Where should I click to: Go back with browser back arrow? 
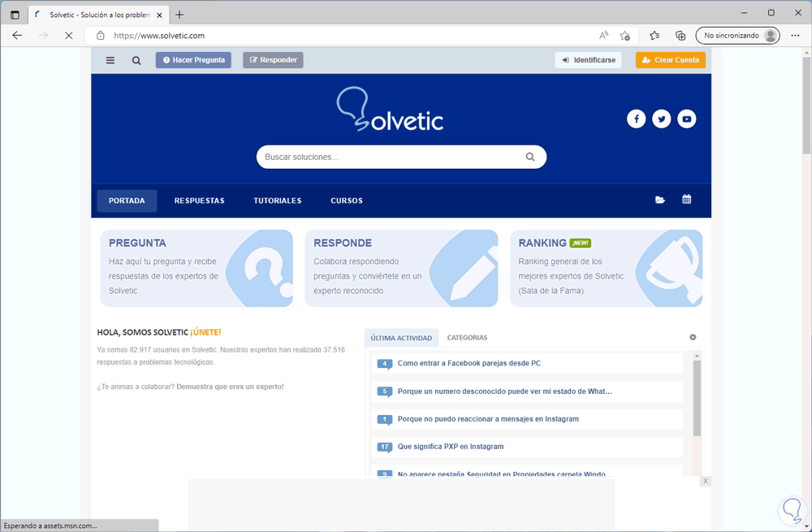[17, 35]
